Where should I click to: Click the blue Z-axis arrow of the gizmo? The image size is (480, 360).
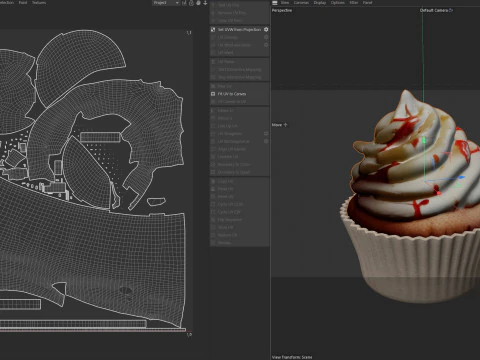coord(461,178)
